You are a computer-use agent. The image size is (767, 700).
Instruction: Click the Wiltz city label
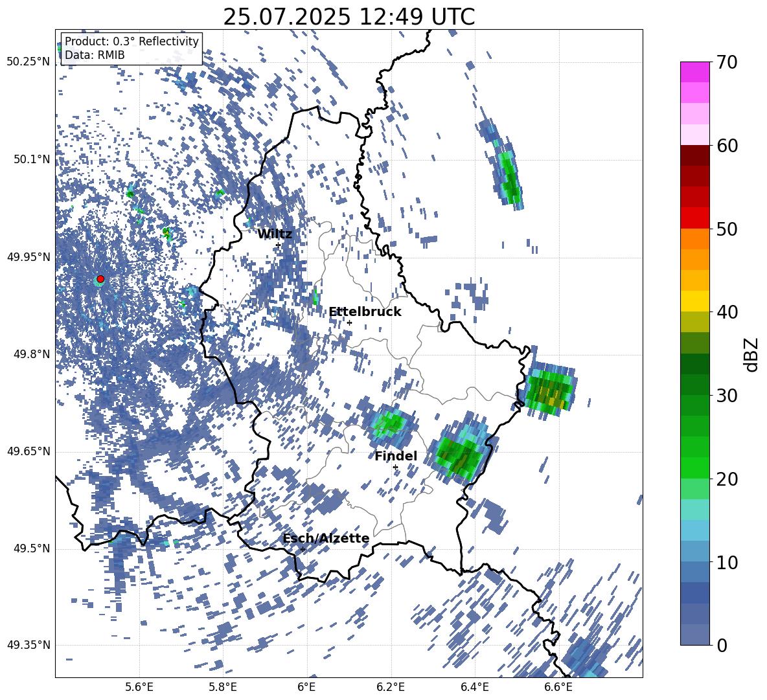pos(275,234)
